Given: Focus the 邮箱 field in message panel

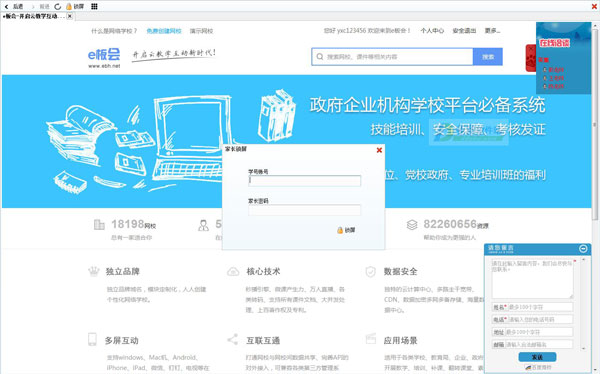Looking at the screenshot, I should tap(539, 345).
